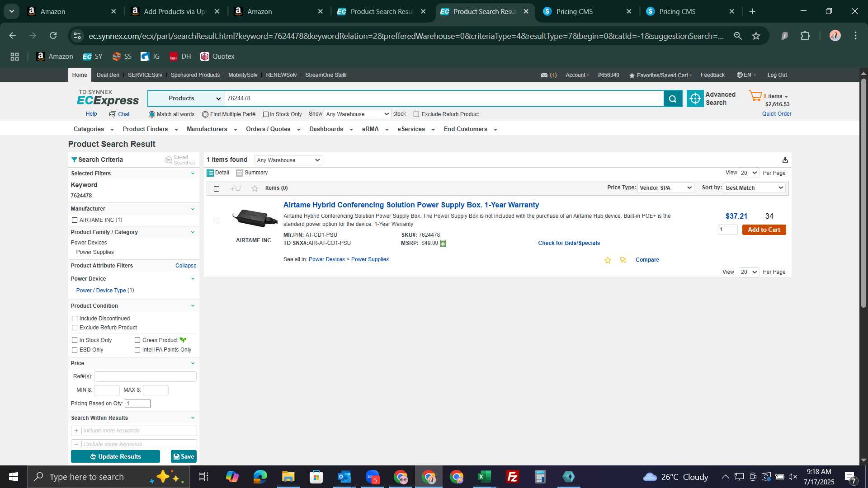The image size is (868, 488).
Task: Open Quotex bookmark
Action: [217, 56]
